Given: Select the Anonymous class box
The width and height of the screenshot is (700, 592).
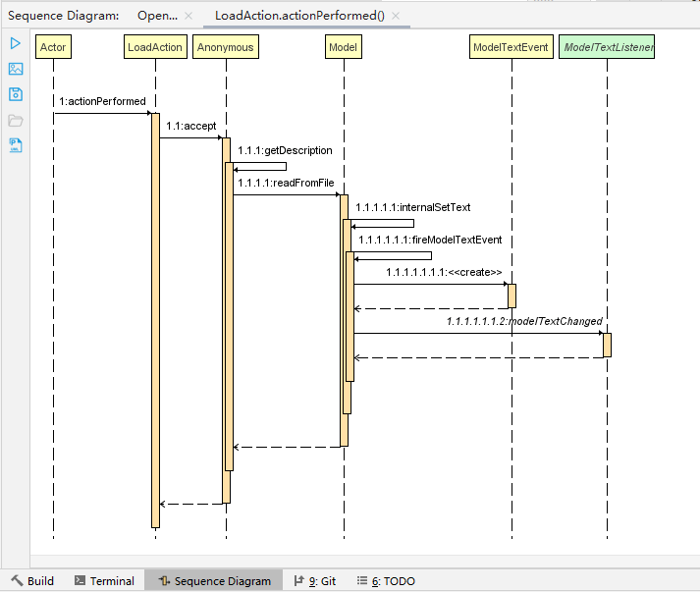Looking at the screenshot, I should point(226,47).
